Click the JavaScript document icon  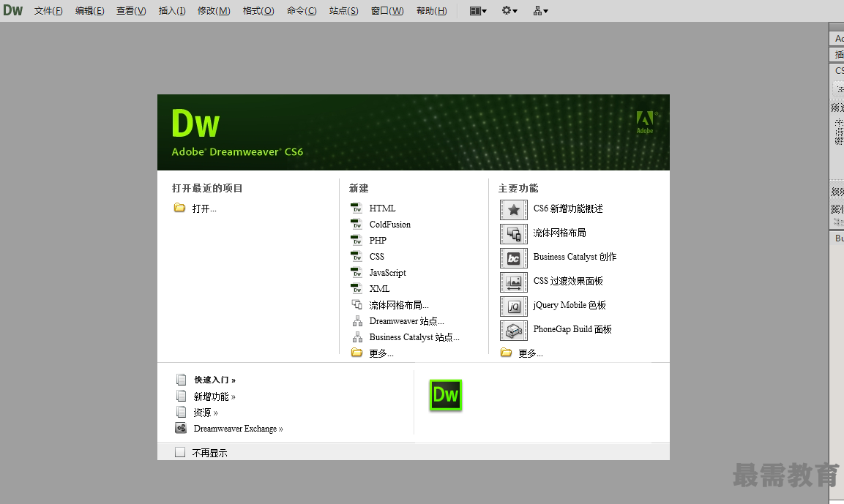click(x=356, y=273)
